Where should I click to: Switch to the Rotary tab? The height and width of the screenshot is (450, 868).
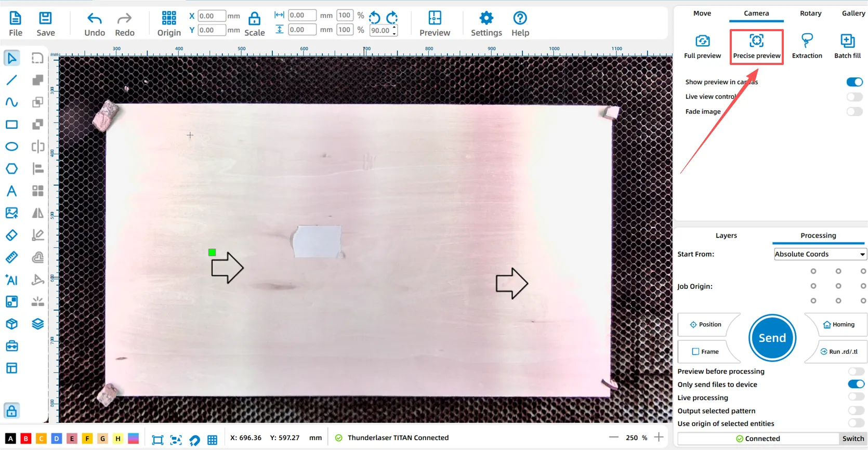pyautogui.click(x=810, y=14)
